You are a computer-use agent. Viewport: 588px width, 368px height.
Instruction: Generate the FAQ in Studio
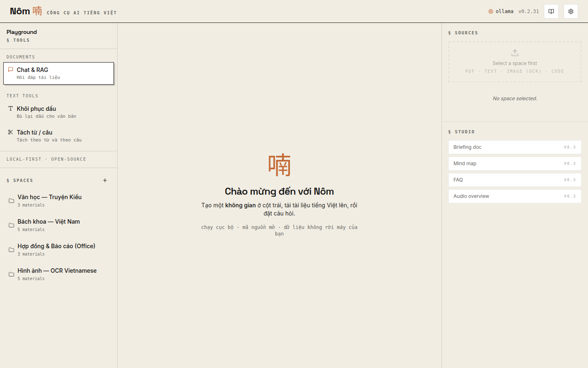(x=515, y=180)
